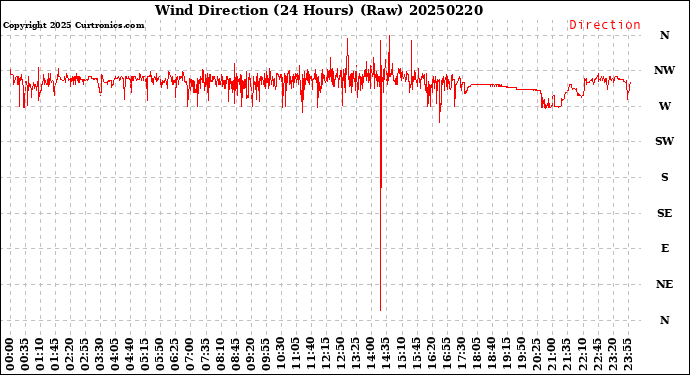Viewport: 690px width, 375px height.
Task: Click the '04:40' time axis label
Action: pyautogui.click(x=129, y=355)
